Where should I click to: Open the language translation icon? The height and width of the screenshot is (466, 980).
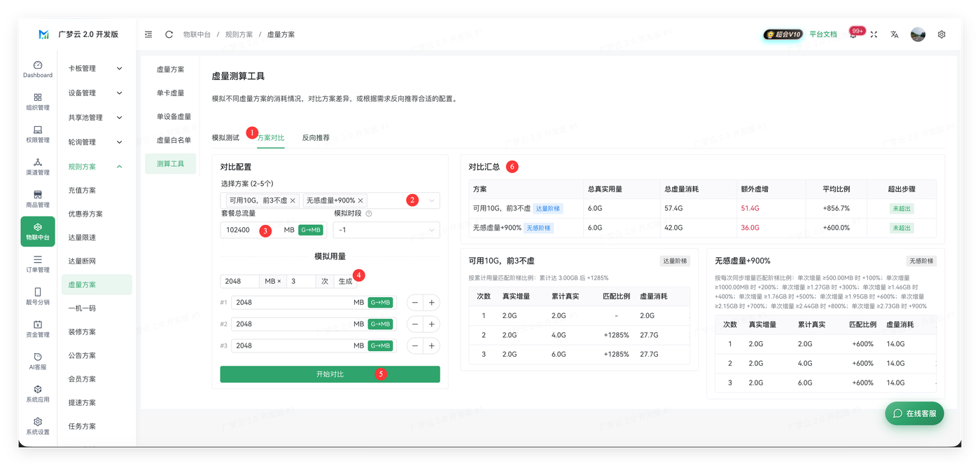tap(894, 34)
